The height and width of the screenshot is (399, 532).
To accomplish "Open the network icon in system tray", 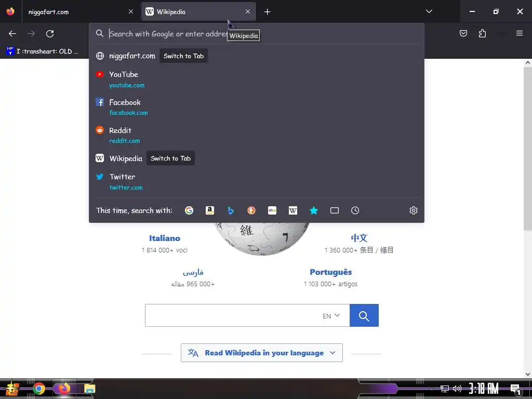I will 444,389.
